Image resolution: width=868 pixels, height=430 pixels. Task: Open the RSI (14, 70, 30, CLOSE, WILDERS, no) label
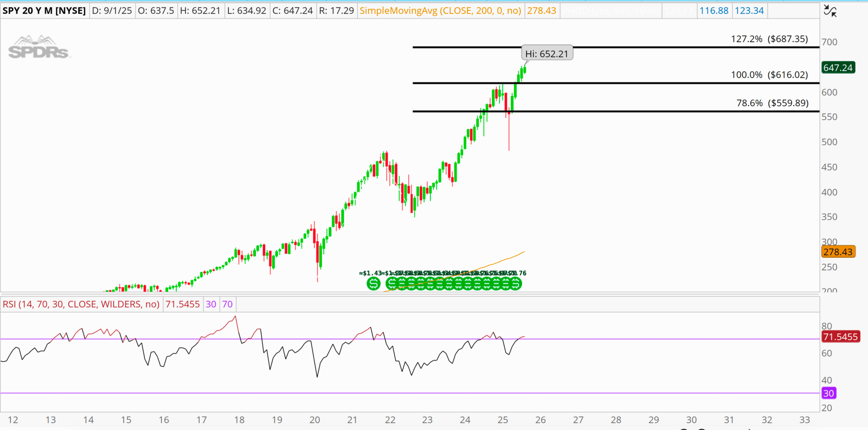[x=81, y=304]
